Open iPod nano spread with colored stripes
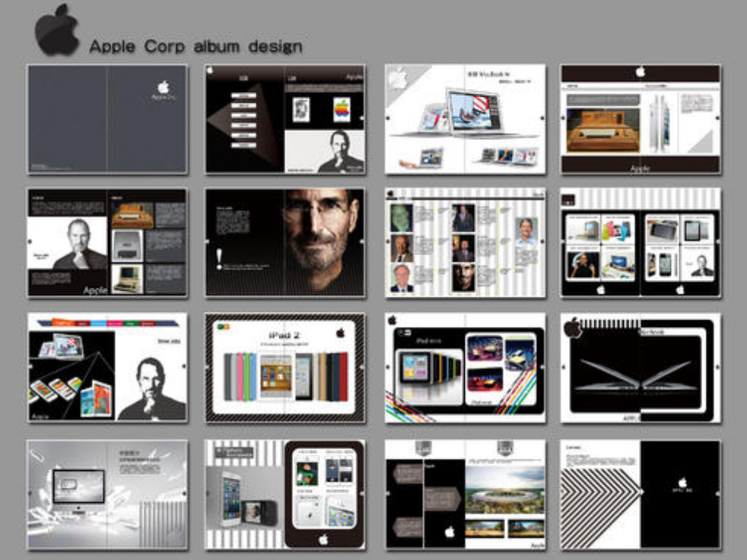Viewport: 747px width, 560px height. pyautogui.click(x=465, y=367)
